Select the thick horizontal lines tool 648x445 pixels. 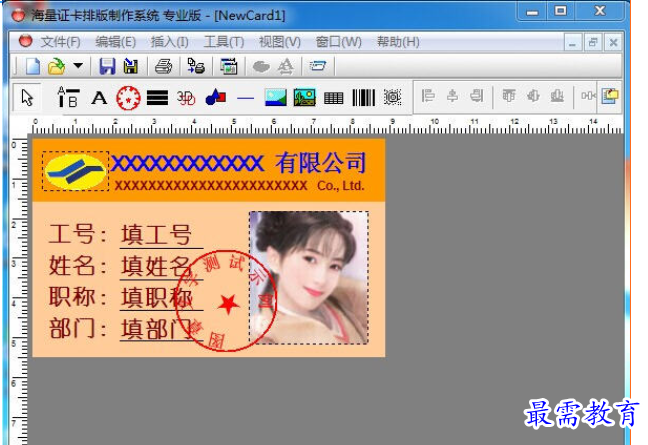(157, 98)
